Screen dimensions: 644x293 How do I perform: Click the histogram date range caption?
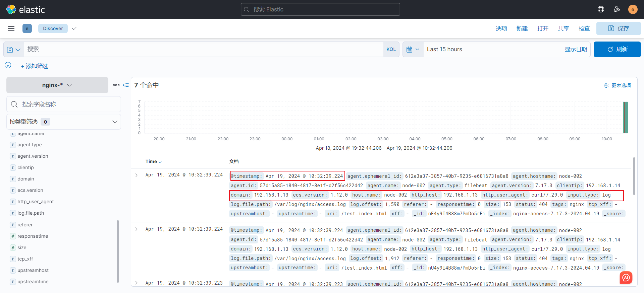[384, 148]
